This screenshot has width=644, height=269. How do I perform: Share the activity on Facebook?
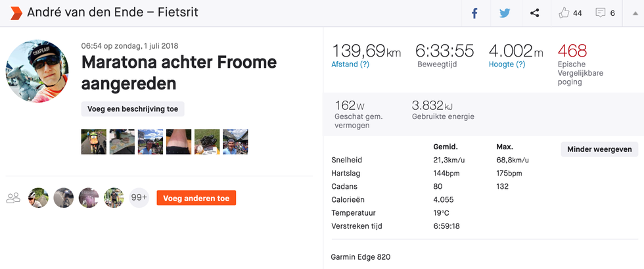point(474,13)
